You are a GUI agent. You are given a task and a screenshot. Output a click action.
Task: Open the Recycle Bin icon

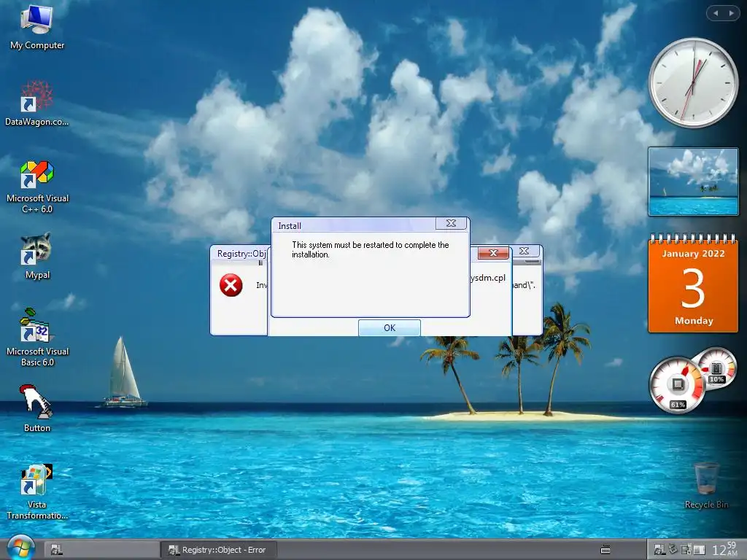(706, 485)
